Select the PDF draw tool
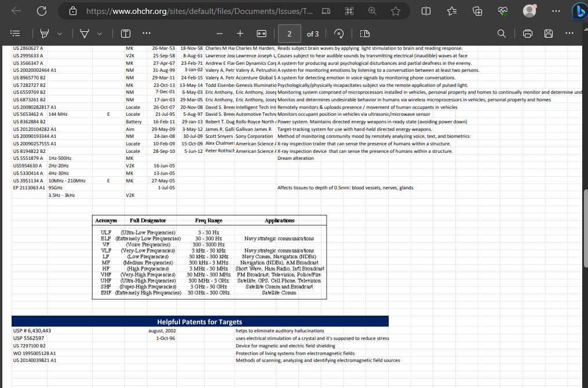This screenshot has width=588, height=388. click(85, 34)
